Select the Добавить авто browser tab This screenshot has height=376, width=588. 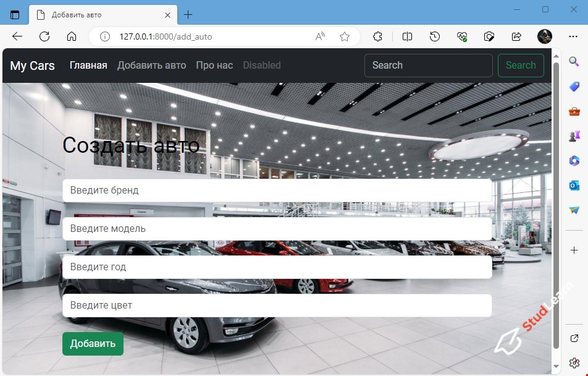coord(103,15)
